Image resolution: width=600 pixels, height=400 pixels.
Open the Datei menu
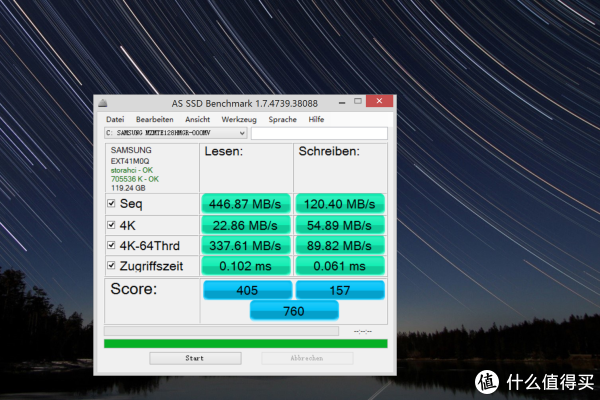pyautogui.click(x=115, y=119)
